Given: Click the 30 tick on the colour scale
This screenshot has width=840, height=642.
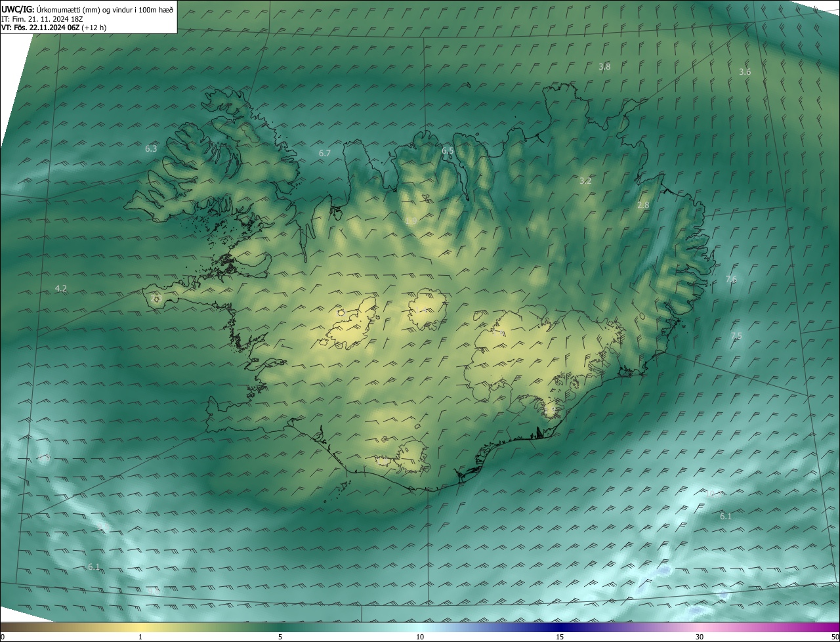Looking at the screenshot, I should [x=700, y=637].
